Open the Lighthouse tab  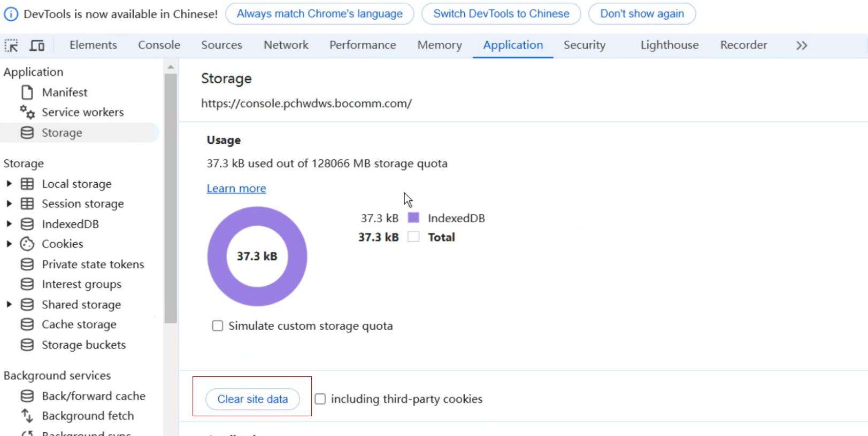pos(670,45)
